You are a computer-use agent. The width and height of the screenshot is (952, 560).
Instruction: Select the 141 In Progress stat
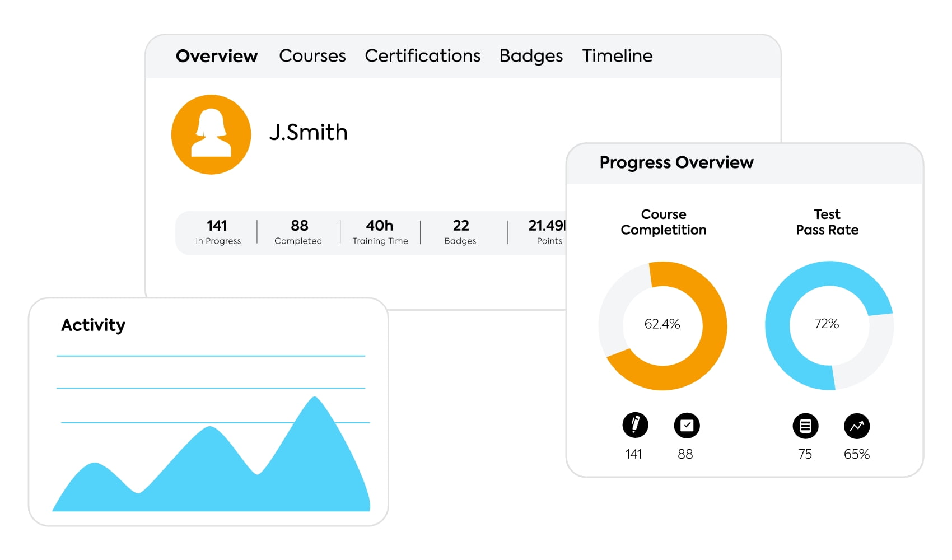coord(218,232)
